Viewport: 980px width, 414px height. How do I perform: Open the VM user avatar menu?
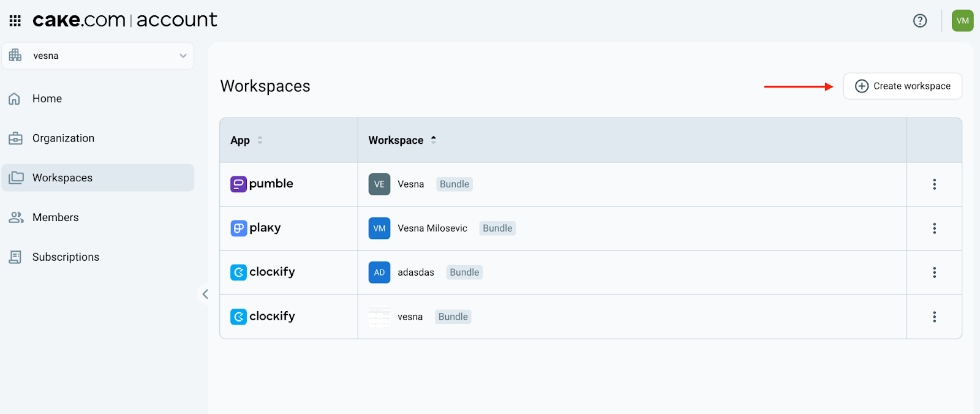[x=962, y=21]
